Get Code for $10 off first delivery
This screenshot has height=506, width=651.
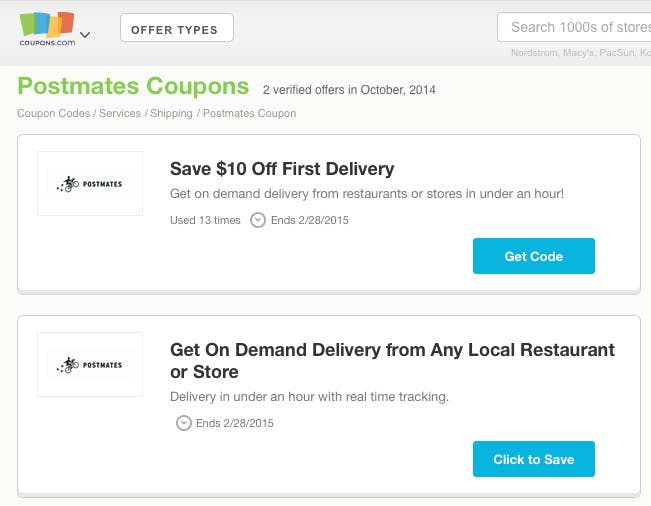(x=534, y=256)
